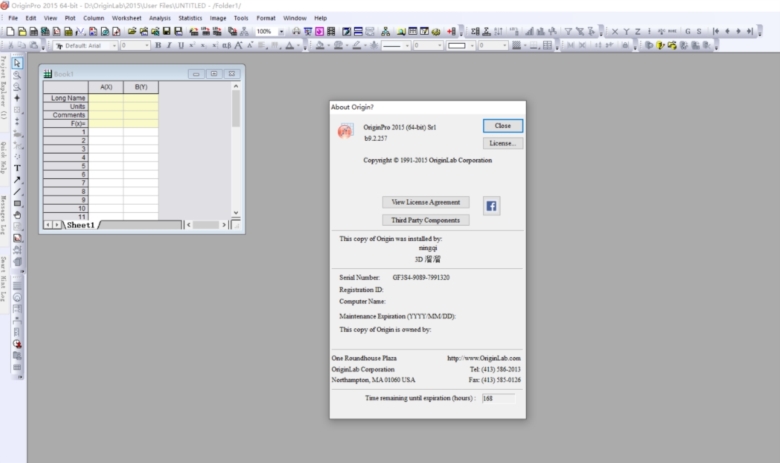Open the zoom percentage dropdown

pyautogui.click(x=281, y=31)
